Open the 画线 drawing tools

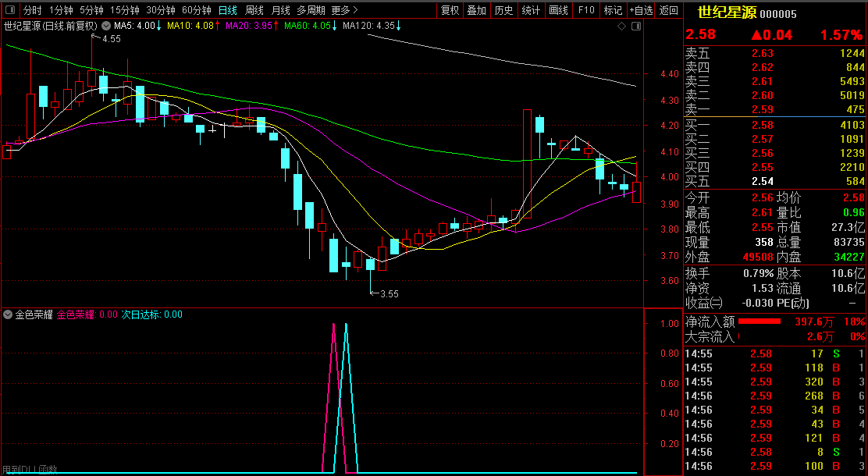[558, 10]
